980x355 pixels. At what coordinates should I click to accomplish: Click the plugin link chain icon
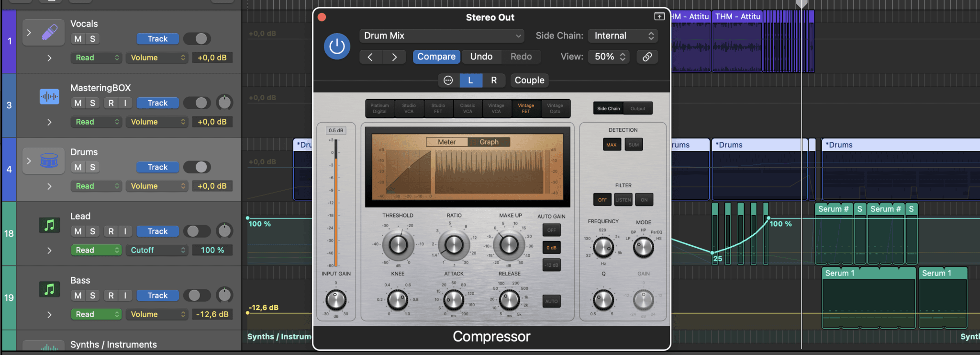(647, 57)
